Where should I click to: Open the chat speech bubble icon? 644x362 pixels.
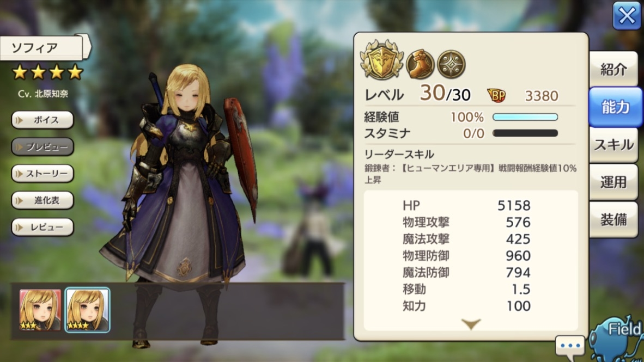point(570,346)
